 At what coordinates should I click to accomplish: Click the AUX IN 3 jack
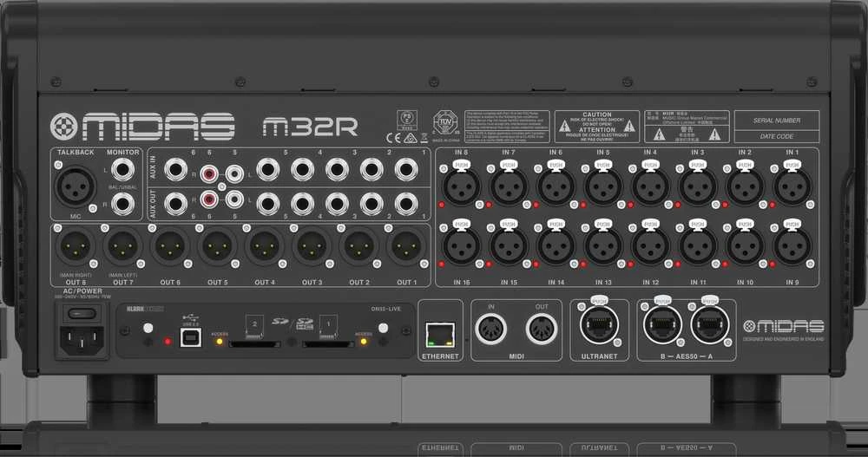click(x=337, y=170)
